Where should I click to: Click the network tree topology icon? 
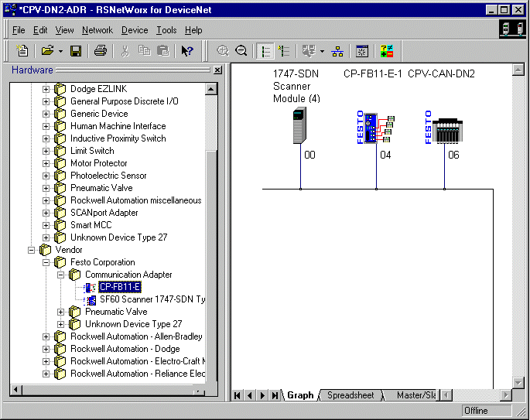(x=337, y=51)
